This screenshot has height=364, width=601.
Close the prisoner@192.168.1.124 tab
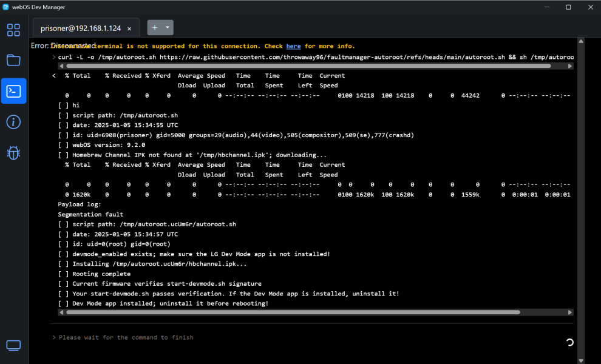pyautogui.click(x=129, y=29)
